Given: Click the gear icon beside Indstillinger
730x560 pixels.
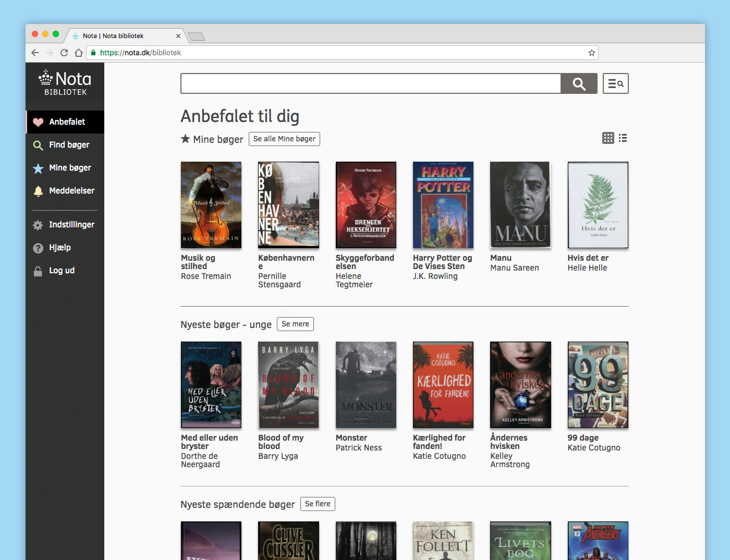Looking at the screenshot, I should click(x=38, y=225).
